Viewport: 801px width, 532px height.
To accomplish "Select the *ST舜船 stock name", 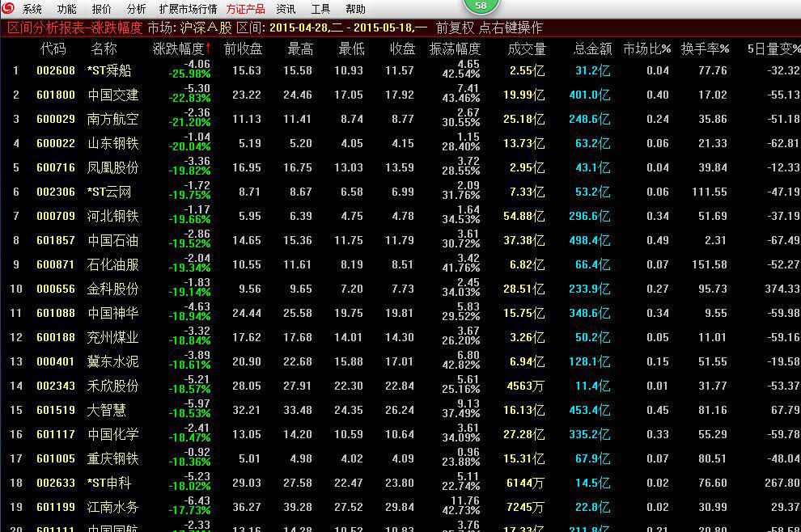I will [109, 70].
